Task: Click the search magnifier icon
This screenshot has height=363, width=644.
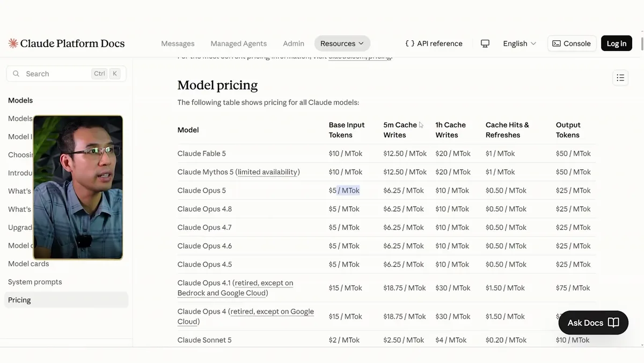Action: pos(16,74)
